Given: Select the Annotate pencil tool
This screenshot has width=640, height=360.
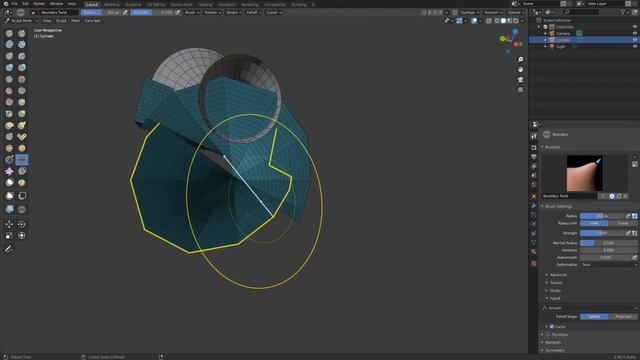Looking at the screenshot, I should pos(9,249).
